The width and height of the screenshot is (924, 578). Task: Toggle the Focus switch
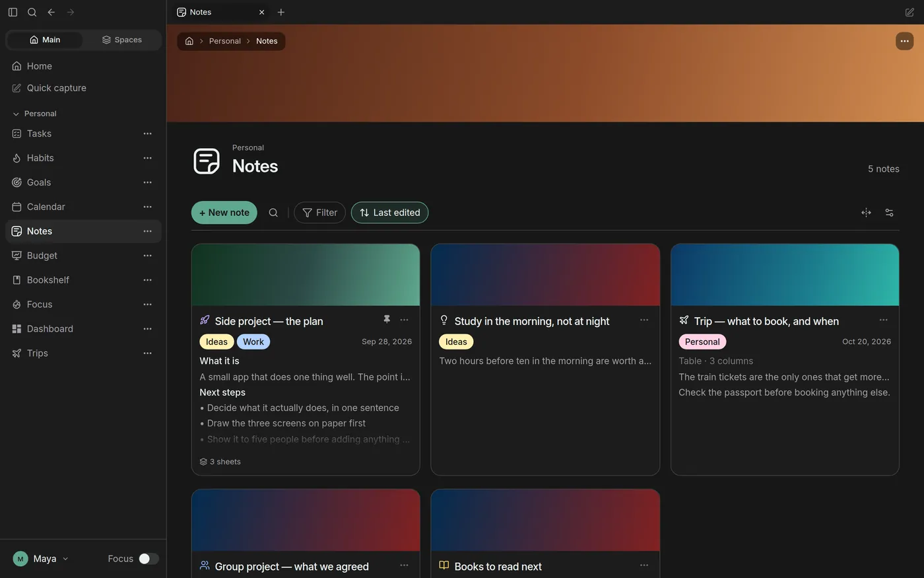tap(148, 559)
